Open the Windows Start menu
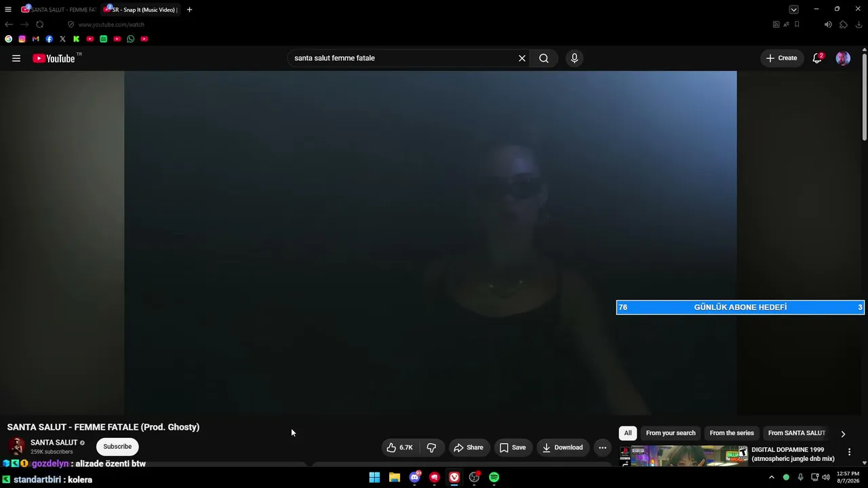The height and width of the screenshot is (488, 868). click(374, 477)
